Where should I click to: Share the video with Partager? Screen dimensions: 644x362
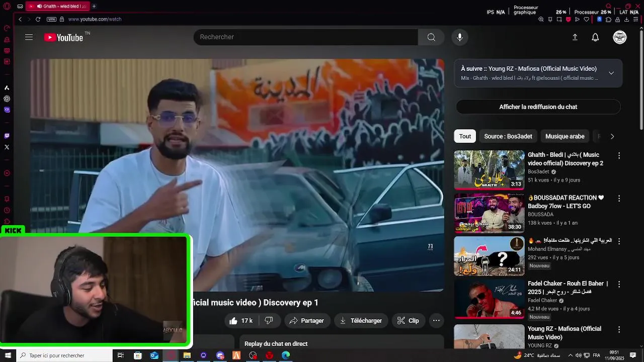307,321
